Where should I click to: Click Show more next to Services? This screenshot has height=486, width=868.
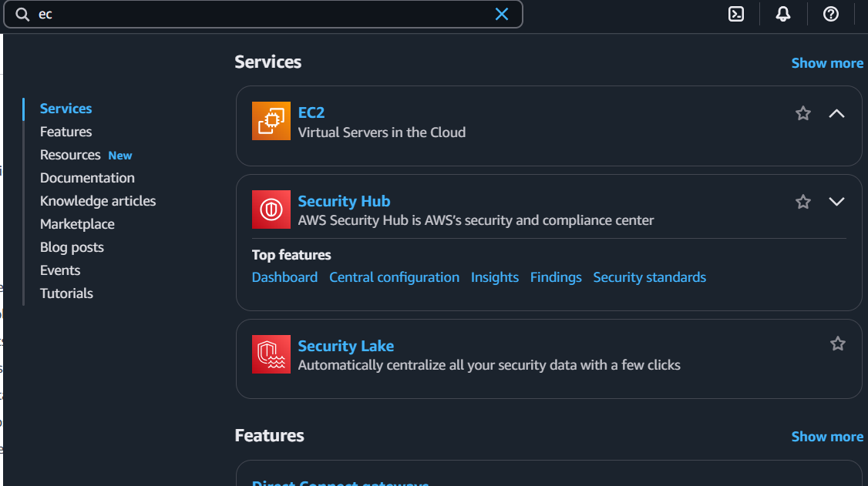point(827,62)
